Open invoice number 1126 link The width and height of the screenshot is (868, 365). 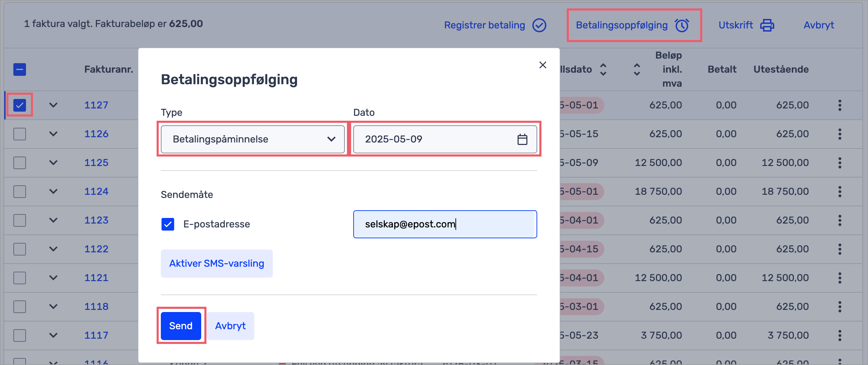pyautogui.click(x=96, y=134)
